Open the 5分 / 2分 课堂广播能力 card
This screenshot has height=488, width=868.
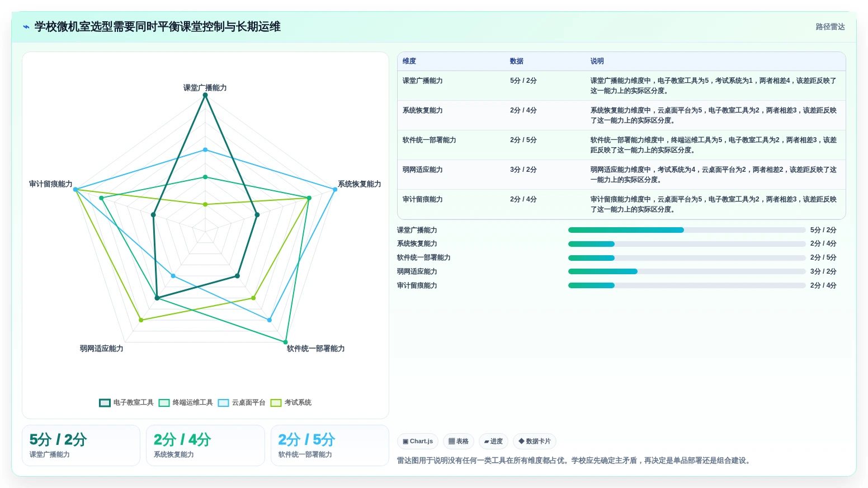(x=81, y=445)
